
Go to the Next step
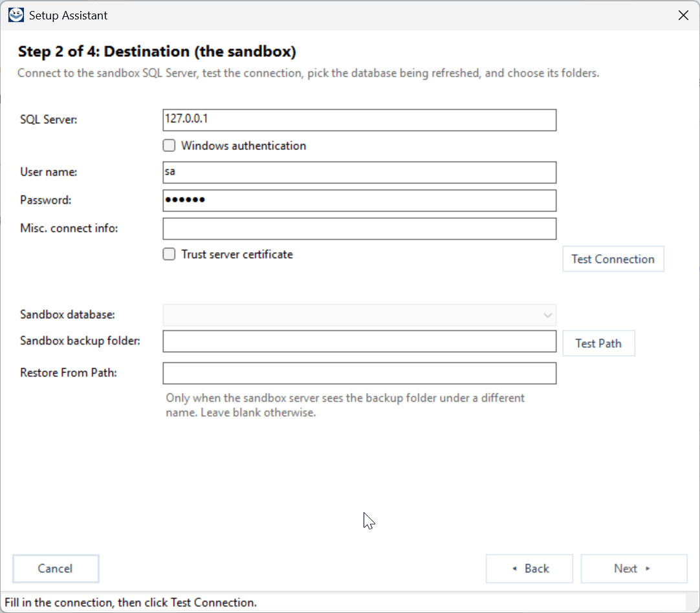pyautogui.click(x=633, y=568)
